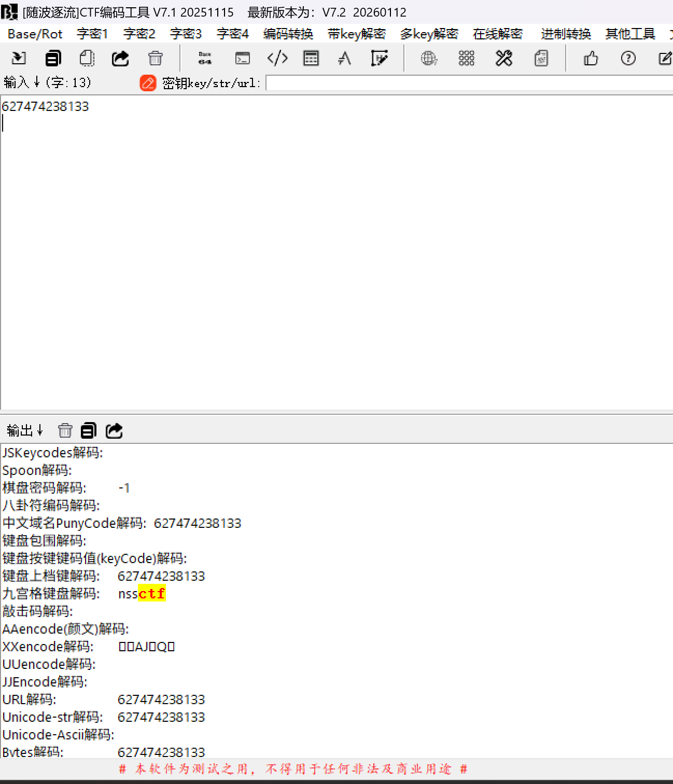The image size is (673, 784).
Task: Click the calculator grid toolbar icon
Action: [311, 58]
